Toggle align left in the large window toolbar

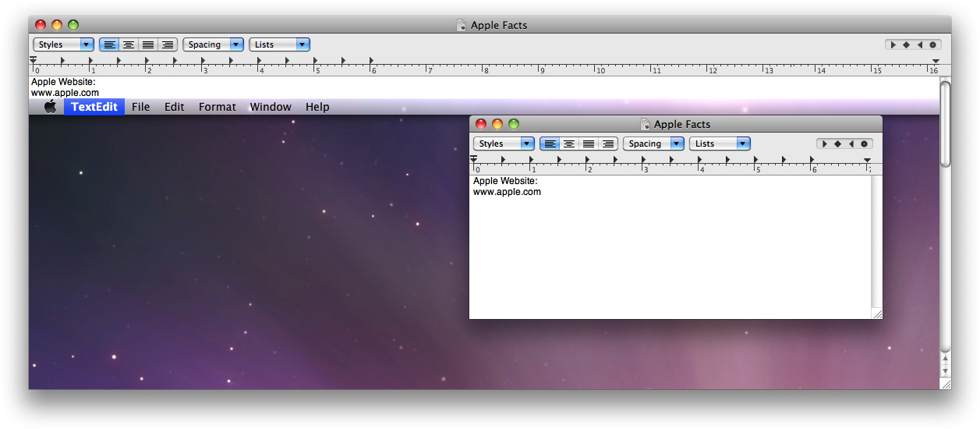click(x=109, y=45)
